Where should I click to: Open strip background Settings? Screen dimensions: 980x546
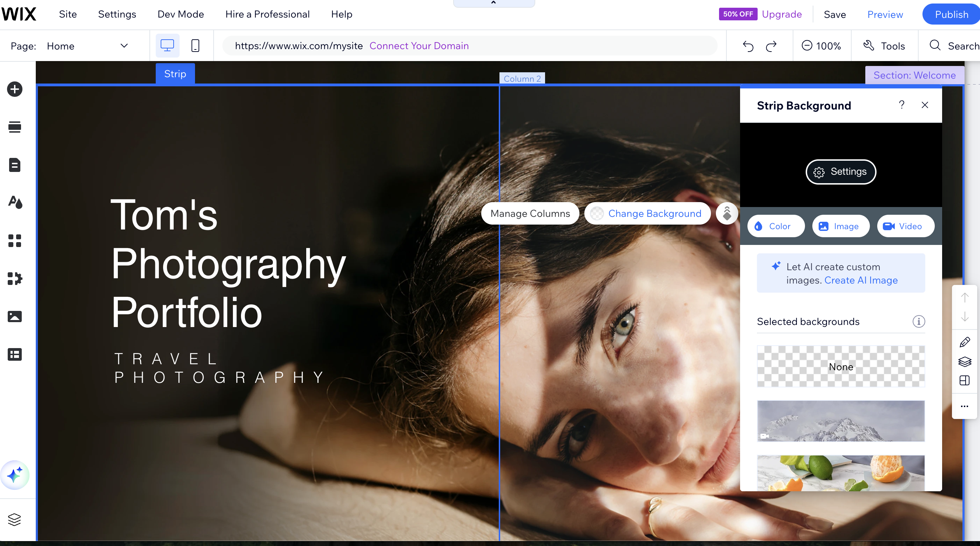pyautogui.click(x=841, y=172)
